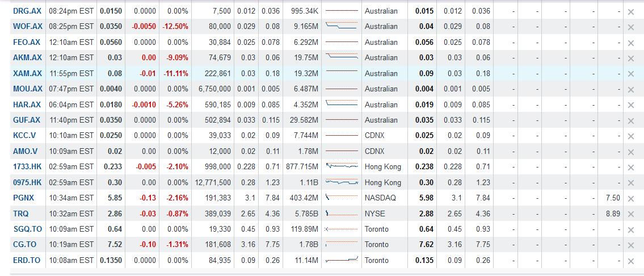Open the SGQ.TO ticker link
This screenshot has width=644, height=276.
(27, 229)
